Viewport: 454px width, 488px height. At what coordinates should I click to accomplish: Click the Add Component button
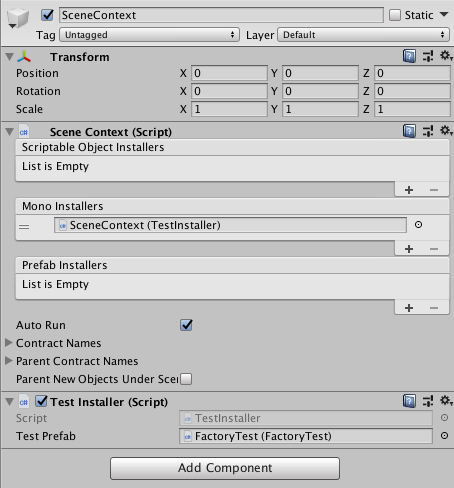tap(225, 468)
